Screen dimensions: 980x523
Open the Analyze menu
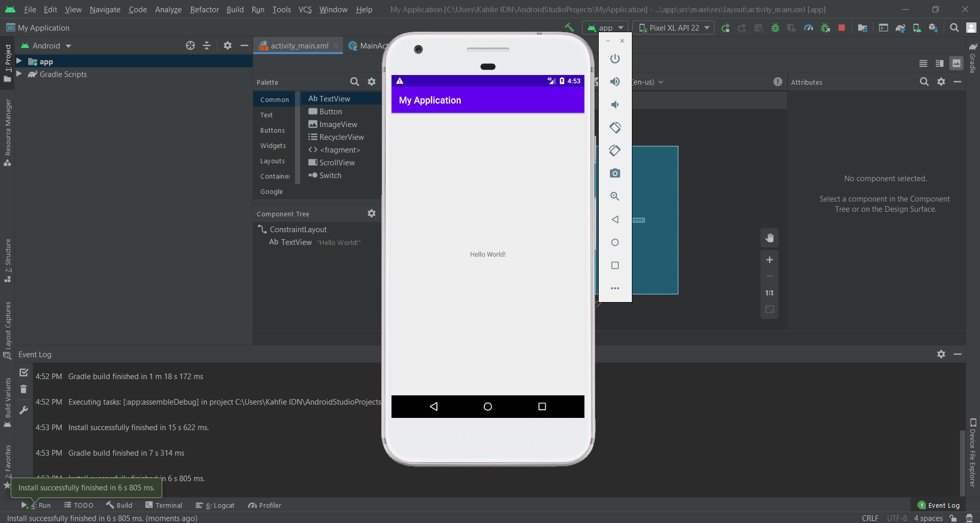coord(168,9)
